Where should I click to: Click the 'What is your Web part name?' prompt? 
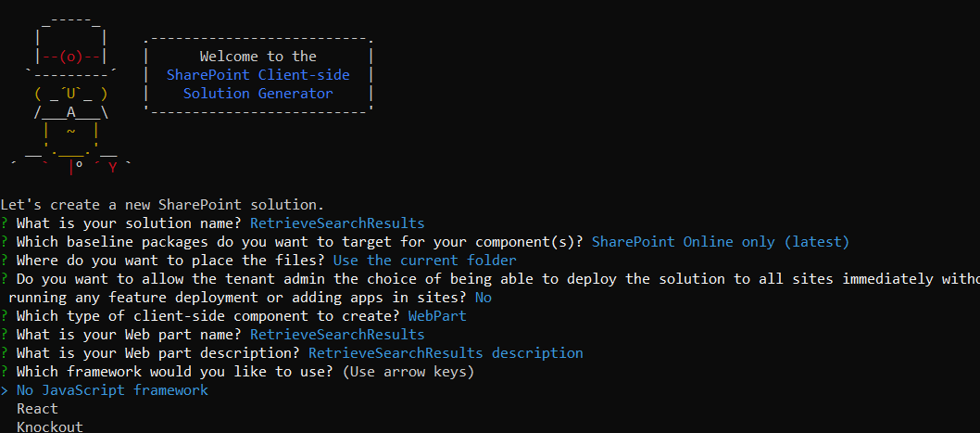130,335
